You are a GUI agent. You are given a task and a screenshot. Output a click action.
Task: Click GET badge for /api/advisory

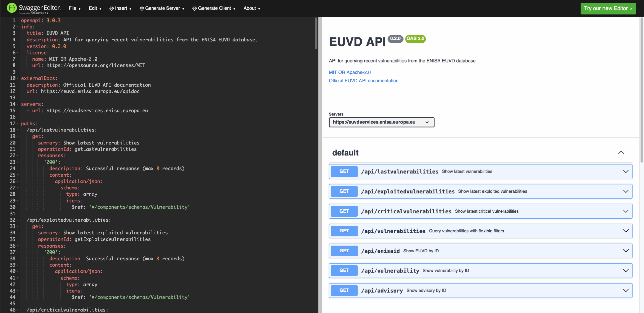(344, 290)
